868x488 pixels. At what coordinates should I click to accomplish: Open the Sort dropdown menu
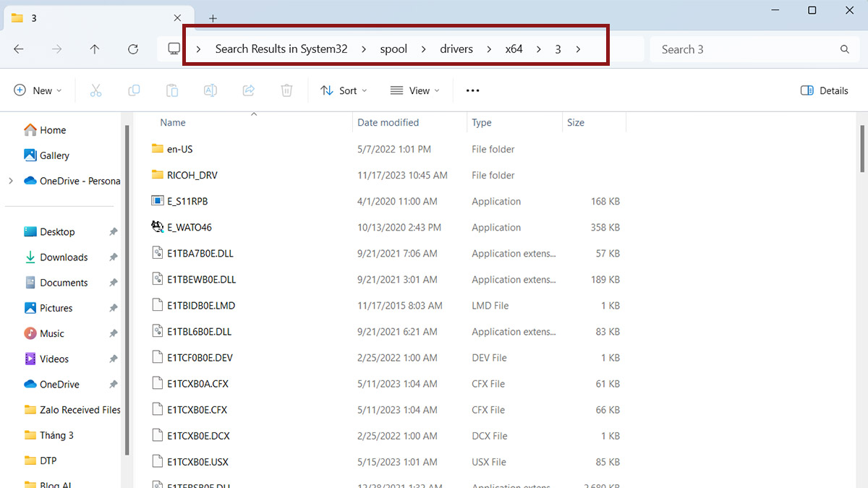344,90
